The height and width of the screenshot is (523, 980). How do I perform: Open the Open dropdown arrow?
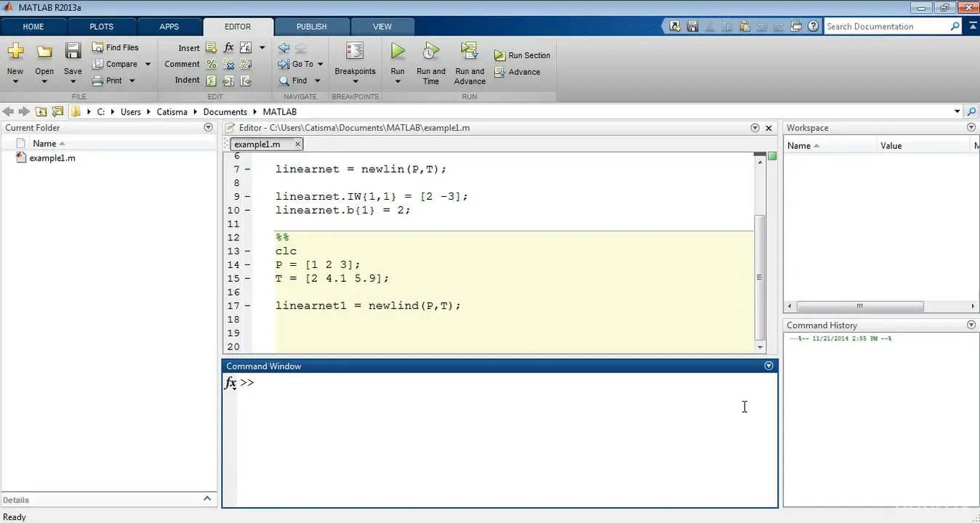44,81
